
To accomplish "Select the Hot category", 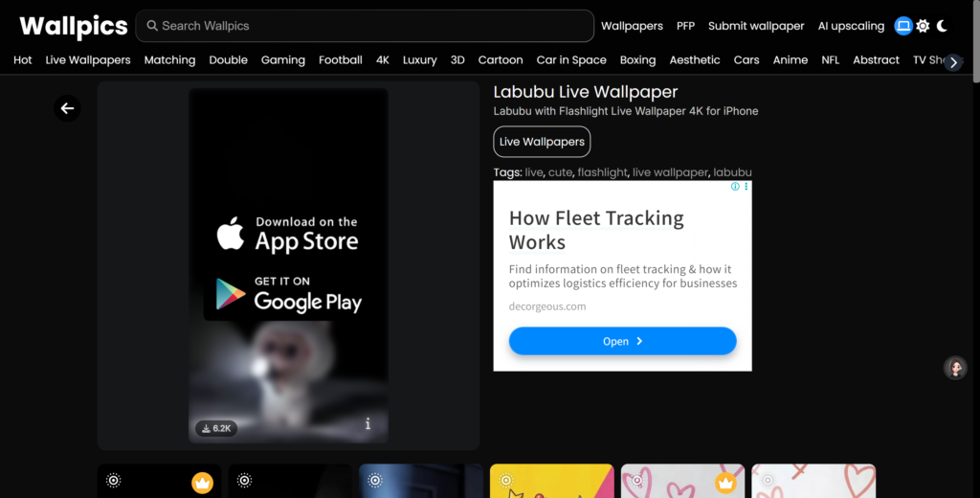I will (x=23, y=60).
